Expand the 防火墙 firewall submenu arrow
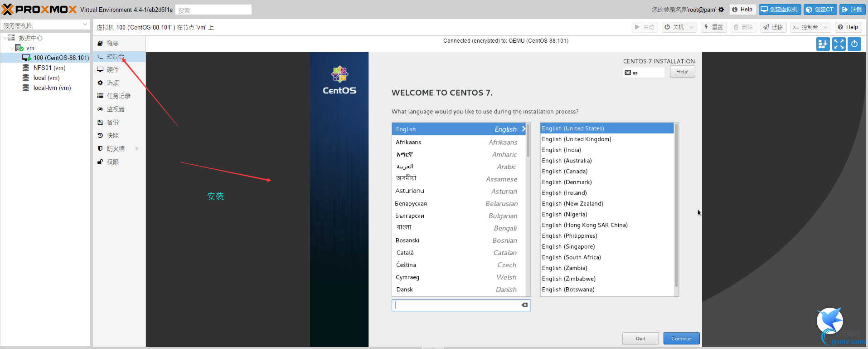This screenshot has height=349, width=868. 137,148
